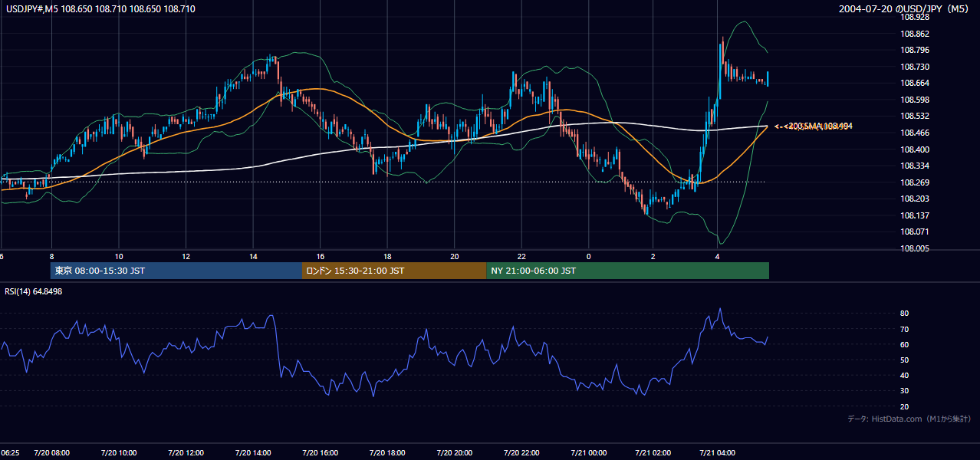The width and height of the screenshot is (980, 460).
Task: Click the 7/20 10:00 time label
Action: coord(119,453)
